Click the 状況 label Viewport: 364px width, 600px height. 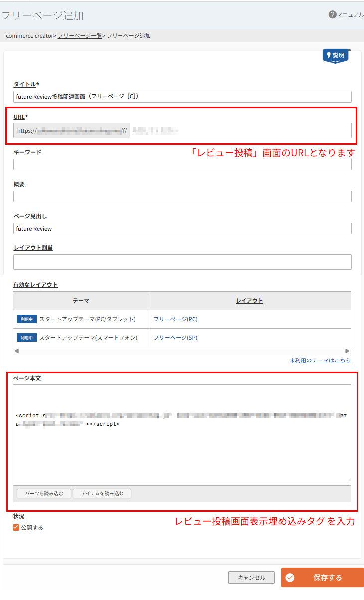[x=19, y=517]
